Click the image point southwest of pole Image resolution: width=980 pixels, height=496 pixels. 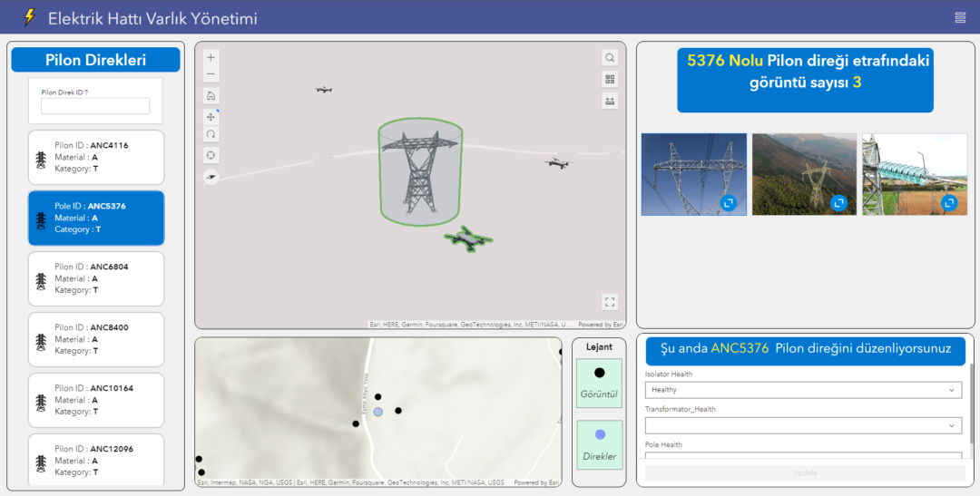pos(356,423)
